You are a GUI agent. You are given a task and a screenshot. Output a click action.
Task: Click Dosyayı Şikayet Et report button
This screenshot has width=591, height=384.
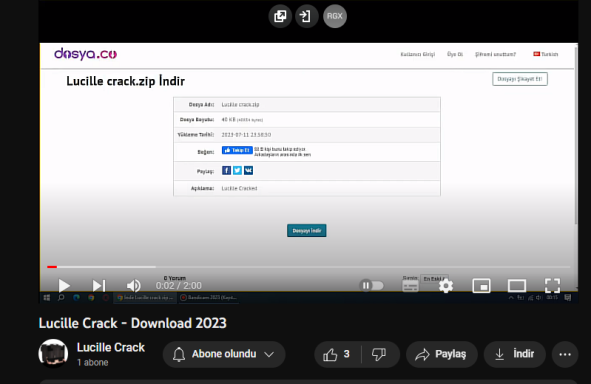point(520,79)
